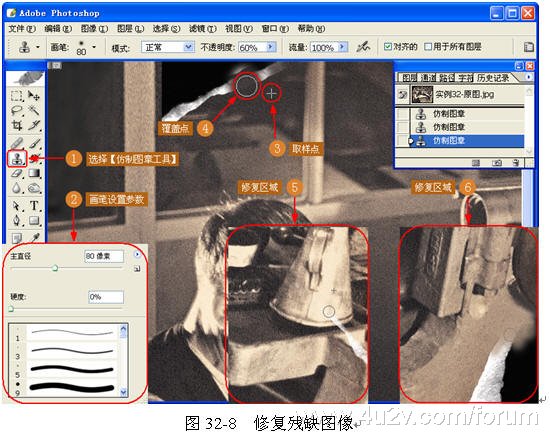
Task: Set history brush source beside the 实例32-原图.jpg snapshot
Action: 403,94
